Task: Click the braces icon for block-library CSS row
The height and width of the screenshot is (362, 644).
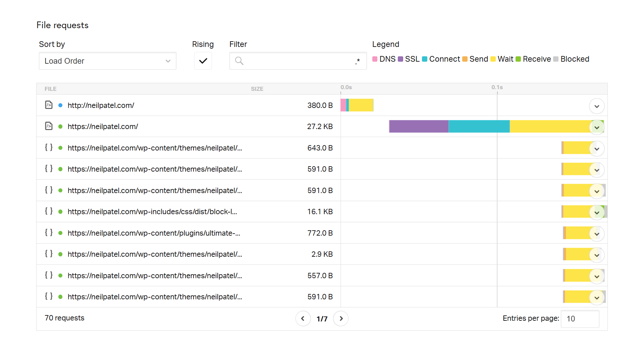Action: coord(49,211)
